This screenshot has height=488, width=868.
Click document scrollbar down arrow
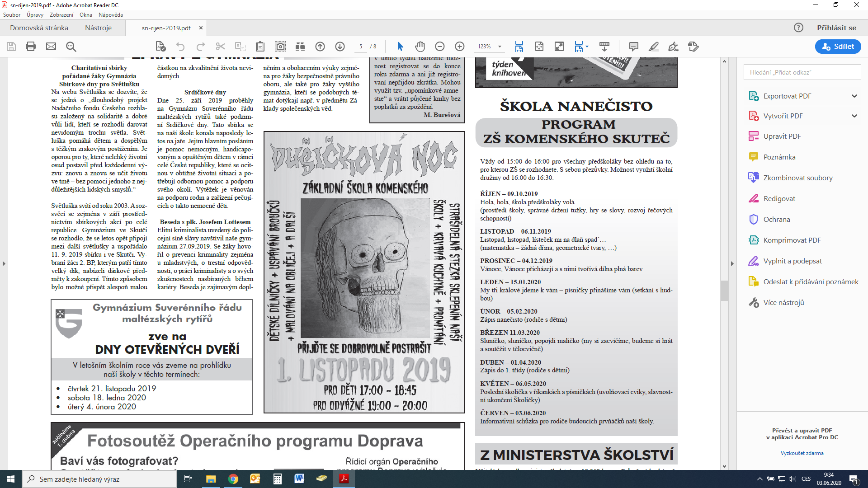pyautogui.click(x=724, y=466)
